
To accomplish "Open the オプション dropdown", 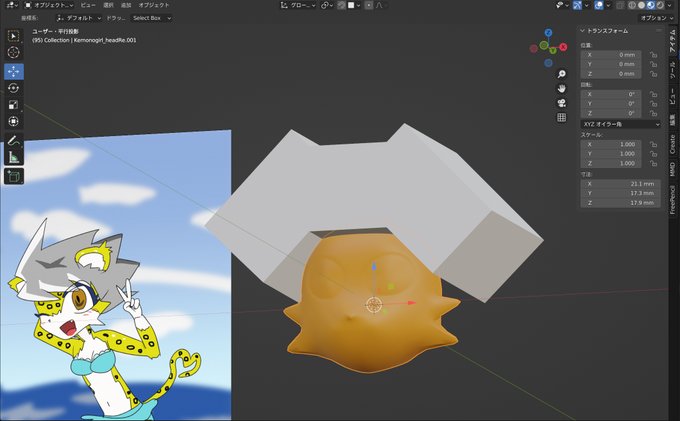I will pos(657,18).
